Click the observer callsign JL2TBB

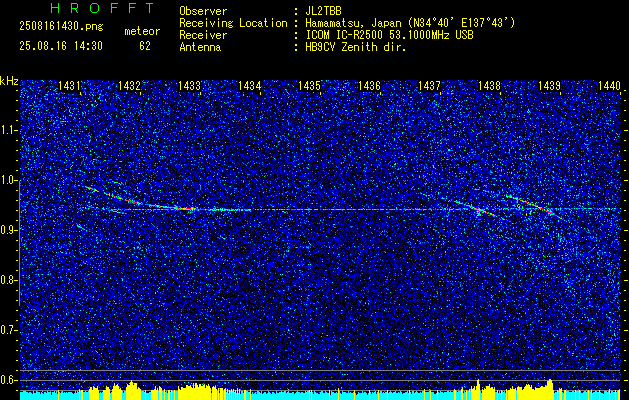click(x=323, y=11)
